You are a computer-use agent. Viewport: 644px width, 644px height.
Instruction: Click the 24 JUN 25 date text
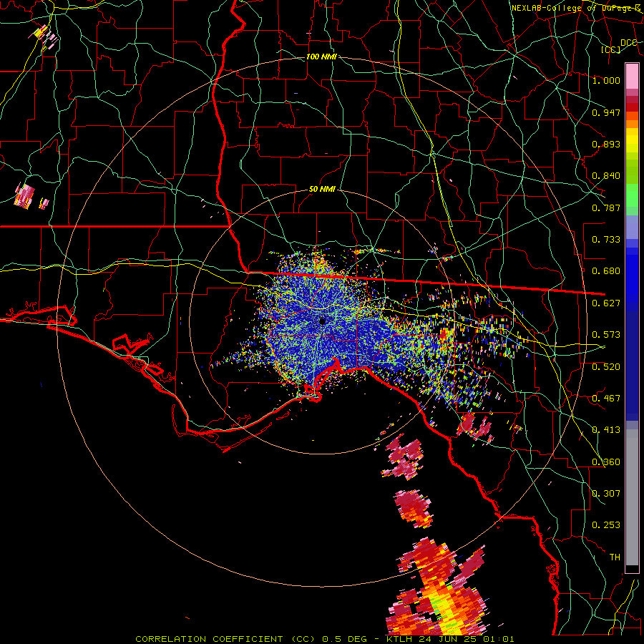pyautogui.click(x=447, y=639)
